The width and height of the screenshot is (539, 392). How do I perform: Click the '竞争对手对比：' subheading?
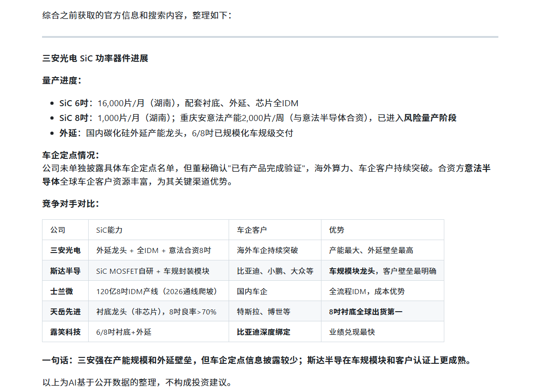tap(71, 204)
